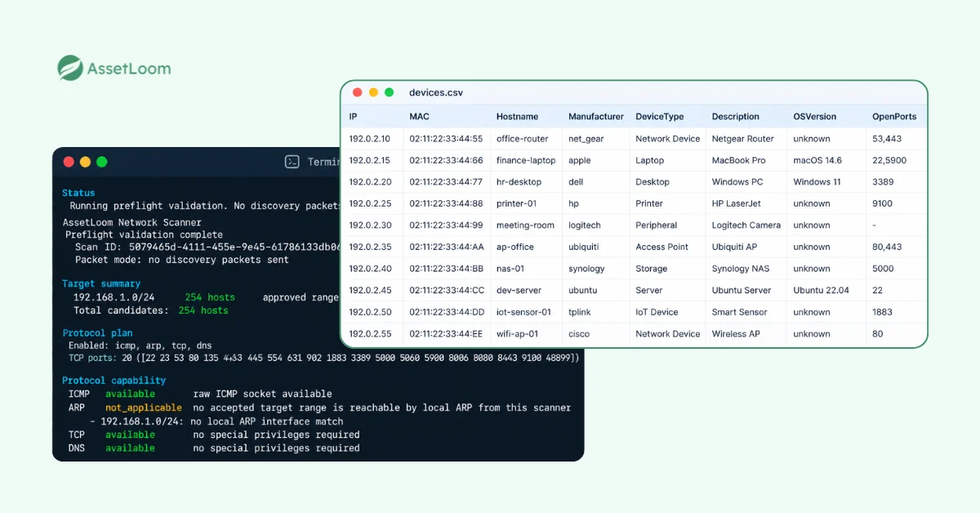Click the Target summary heading in Terminal

pos(101,283)
